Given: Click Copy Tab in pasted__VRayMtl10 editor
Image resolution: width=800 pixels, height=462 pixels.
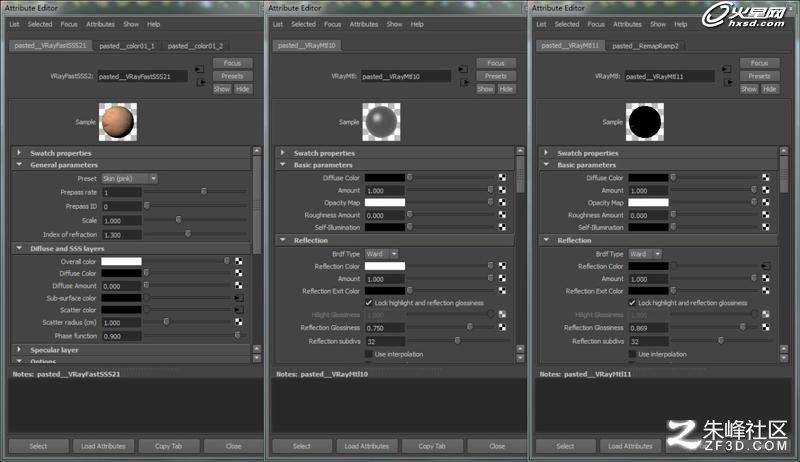Looking at the screenshot, I should 432,446.
